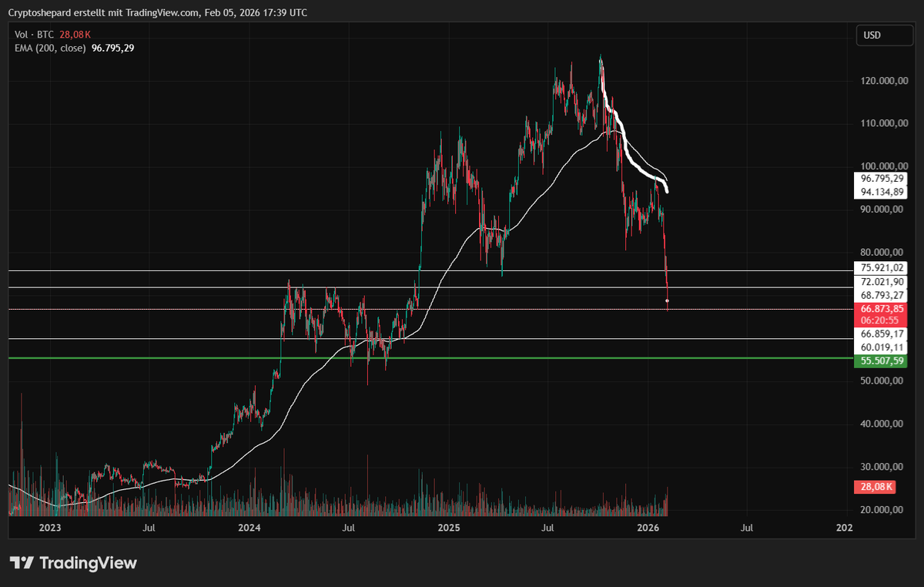Select the 75.921,02 resistance level label
Screen dimensions: 924x587
click(x=880, y=268)
